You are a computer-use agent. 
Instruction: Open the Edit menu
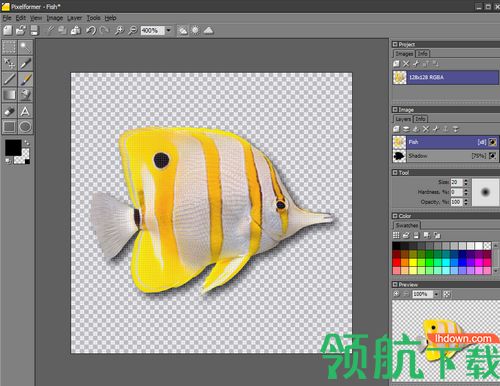(x=21, y=18)
